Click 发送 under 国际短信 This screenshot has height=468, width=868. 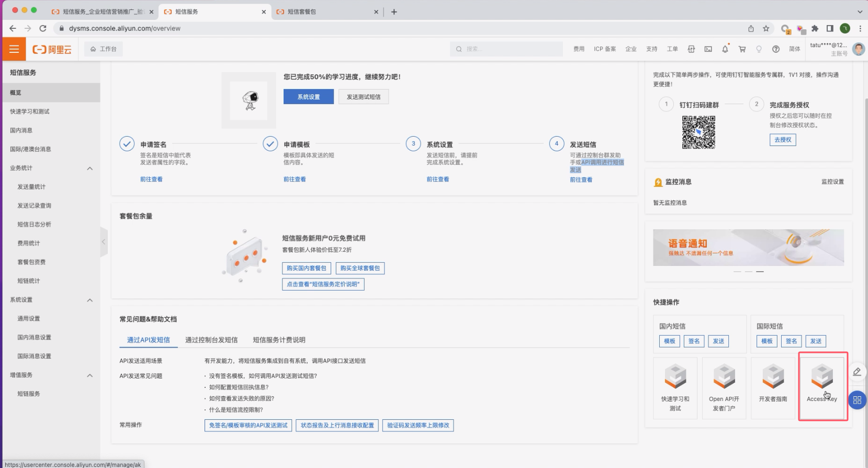point(816,341)
